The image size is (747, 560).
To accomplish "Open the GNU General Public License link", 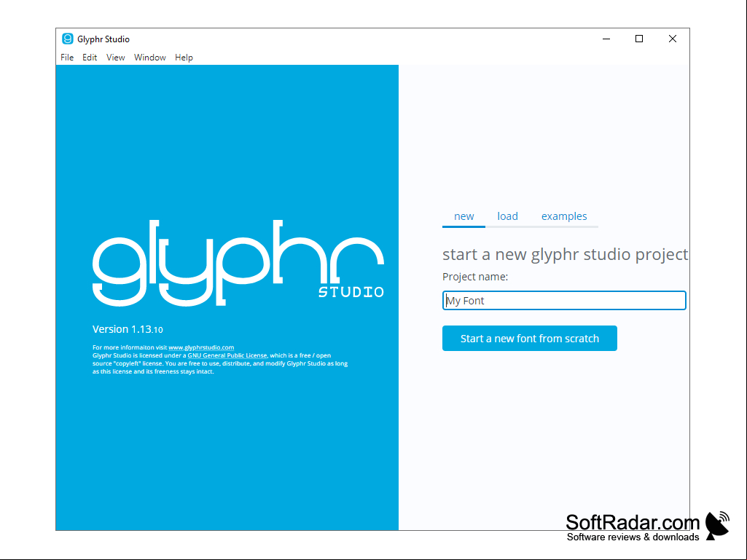I will click(x=227, y=355).
